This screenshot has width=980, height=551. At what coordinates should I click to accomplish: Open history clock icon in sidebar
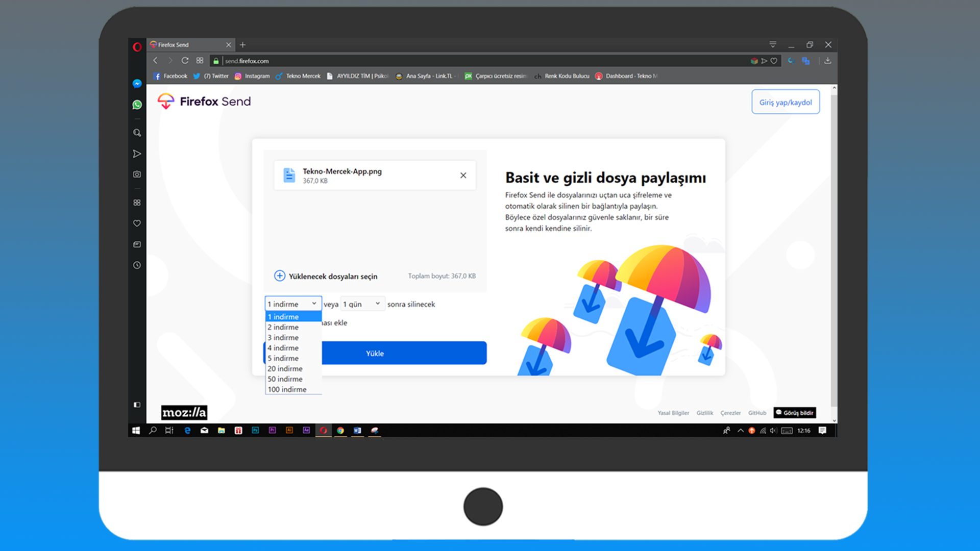click(137, 265)
